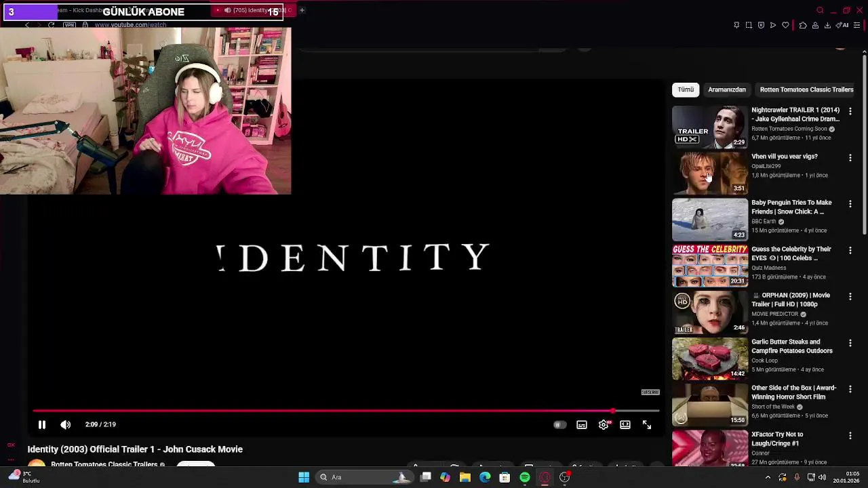The width and height of the screenshot is (868, 488).
Task: Open Guess the Celebrity by Their EYES video
Action: coord(791,253)
